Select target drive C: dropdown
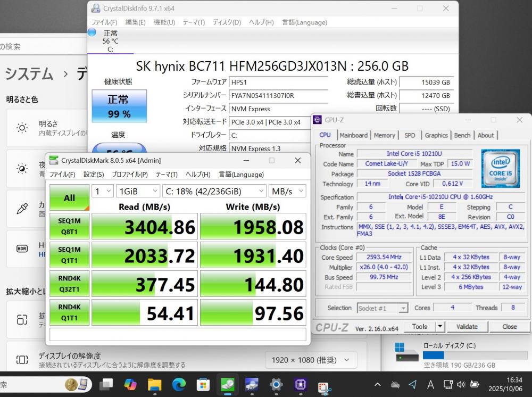This screenshot has height=397, width=532. (x=214, y=191)
